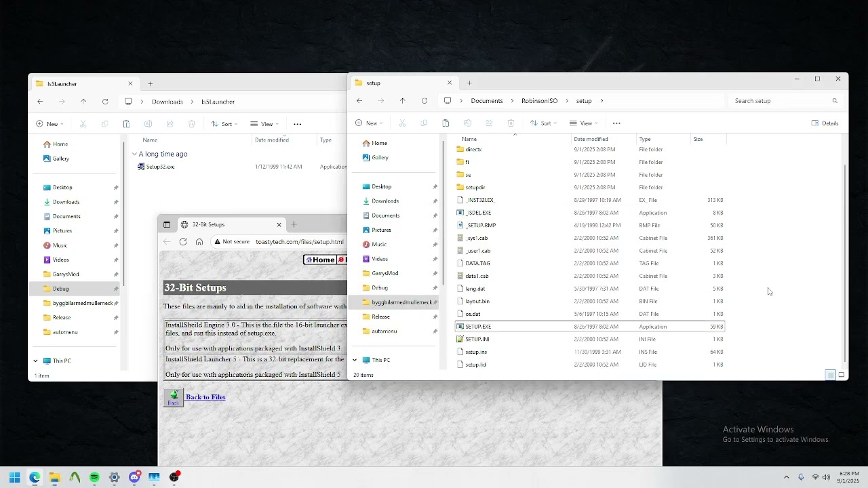The width and height of the screenshot is (868, 488).
Task: Open the Sort dropdown in Is5Launcher window
Action: (224, 124)
